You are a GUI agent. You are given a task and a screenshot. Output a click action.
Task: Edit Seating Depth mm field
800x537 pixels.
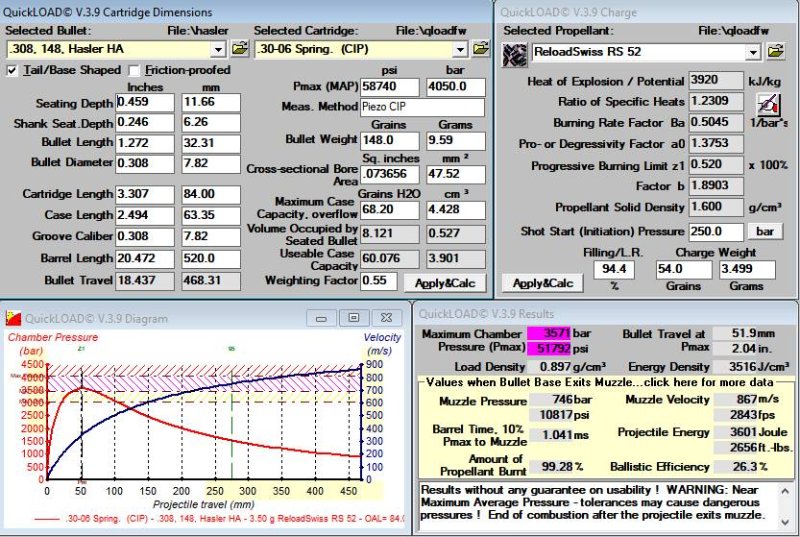211,103
